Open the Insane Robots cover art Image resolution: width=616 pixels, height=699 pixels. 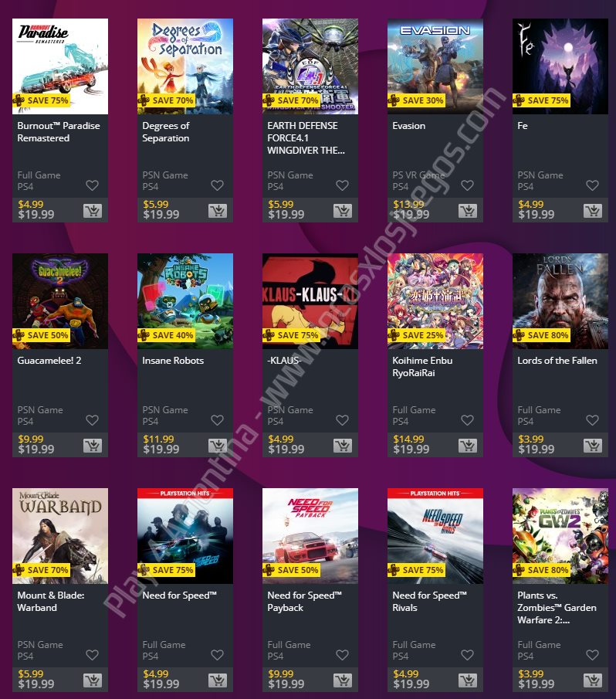click(x=185, y=301)
